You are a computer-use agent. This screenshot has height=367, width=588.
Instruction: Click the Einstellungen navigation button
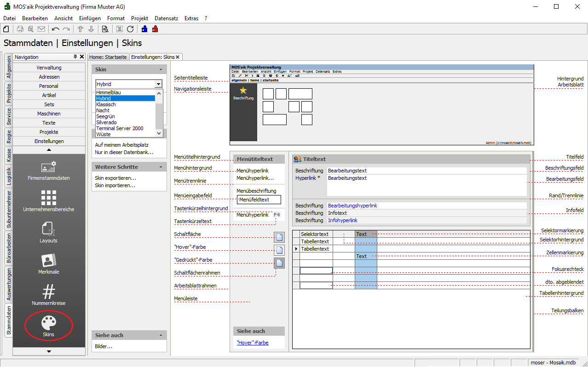coord(49,141)
